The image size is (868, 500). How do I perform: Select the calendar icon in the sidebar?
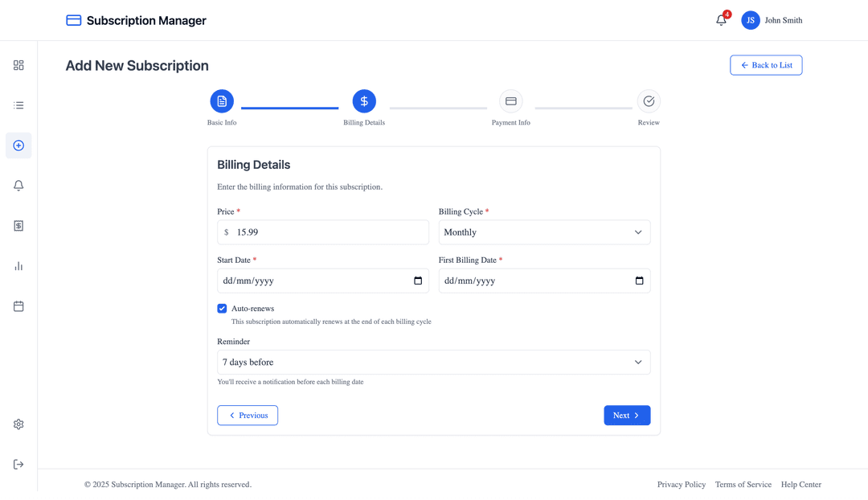(18, 305)
